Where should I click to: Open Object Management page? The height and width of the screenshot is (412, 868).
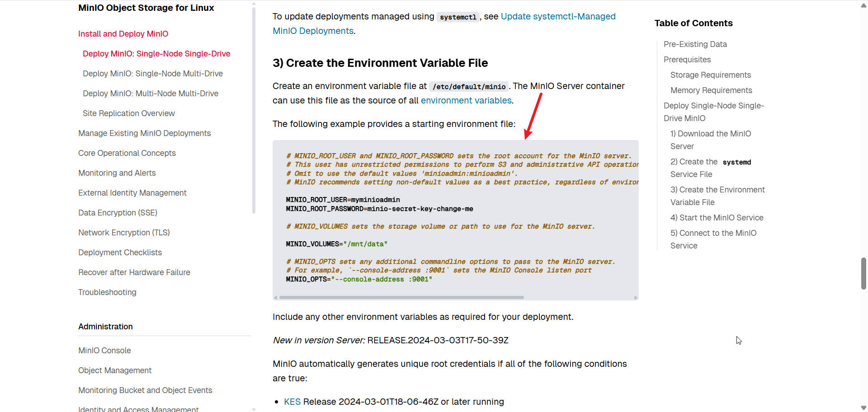[115, 370]
